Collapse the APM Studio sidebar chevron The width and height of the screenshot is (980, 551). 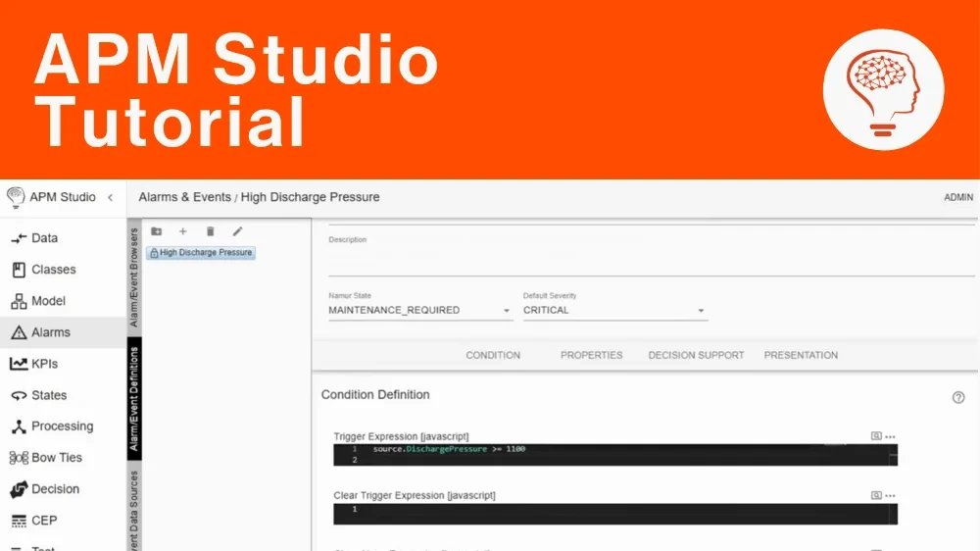[x=111, y=198]
